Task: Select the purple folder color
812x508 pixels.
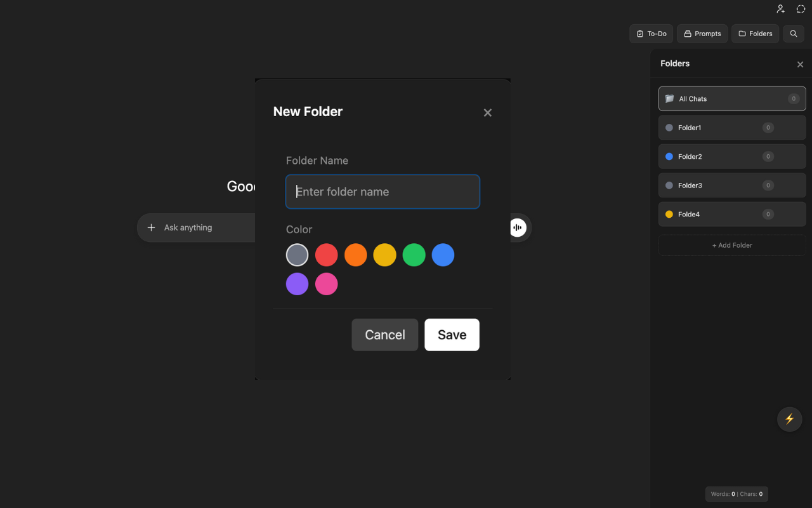Action: pyautogui.click(x=297, y=284)
